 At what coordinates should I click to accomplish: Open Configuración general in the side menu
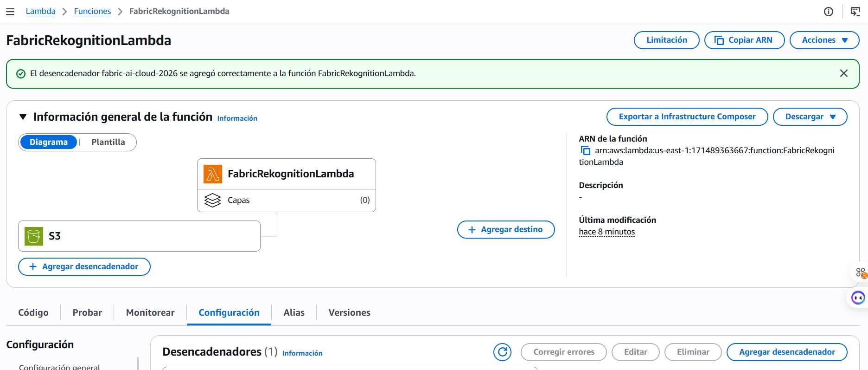pyautogui.click(x=59, y=367)
